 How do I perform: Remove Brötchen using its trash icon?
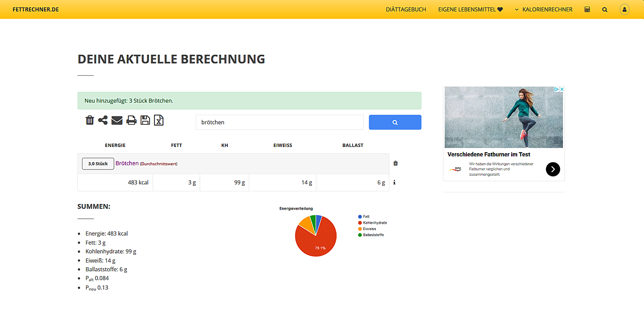(395, 163)
